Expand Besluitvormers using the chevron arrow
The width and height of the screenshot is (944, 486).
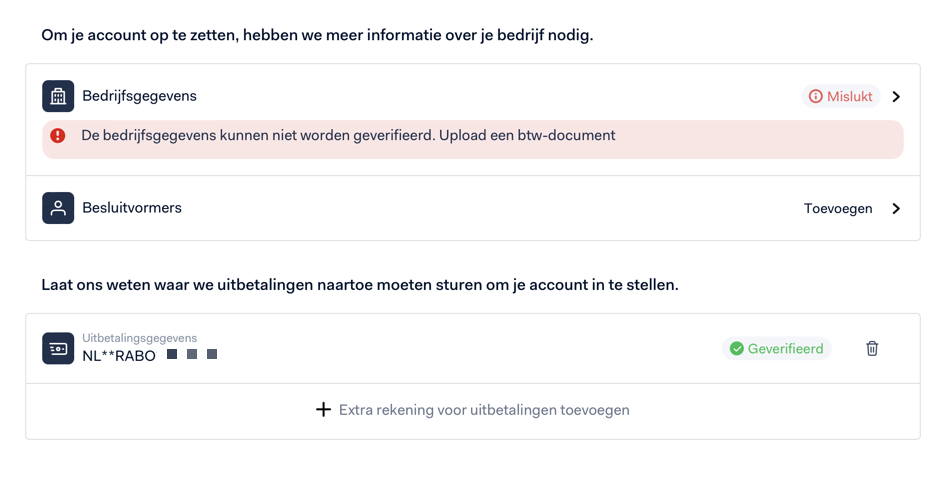[896, 208]
